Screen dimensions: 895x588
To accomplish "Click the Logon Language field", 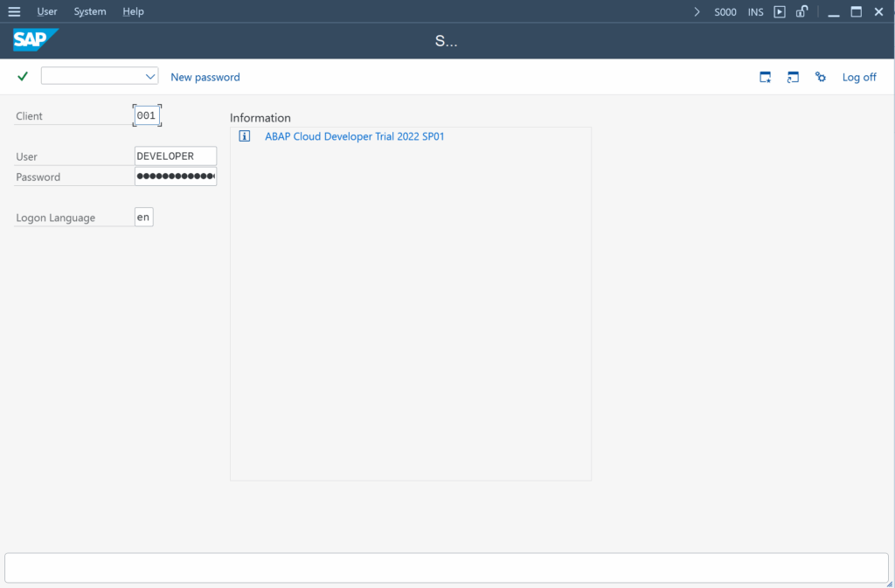I will point(144,218).
